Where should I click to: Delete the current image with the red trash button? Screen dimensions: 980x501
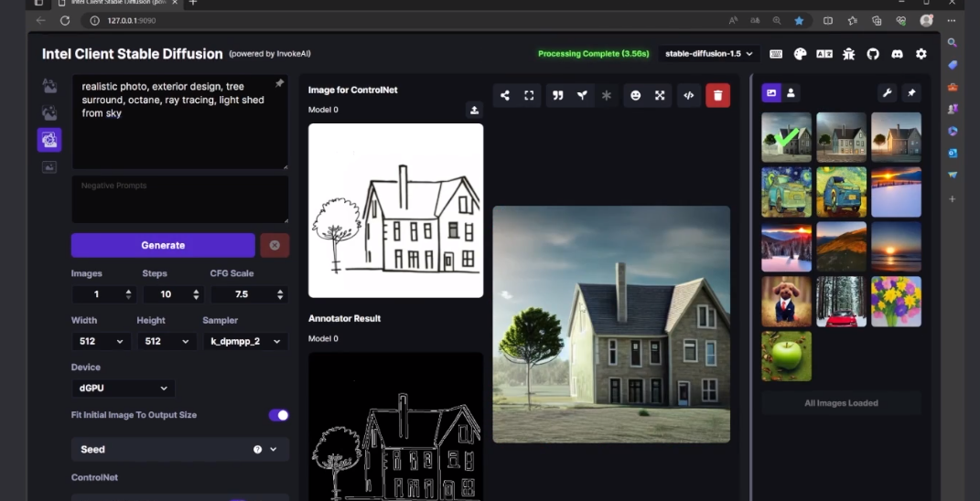[x=717, y=95]
